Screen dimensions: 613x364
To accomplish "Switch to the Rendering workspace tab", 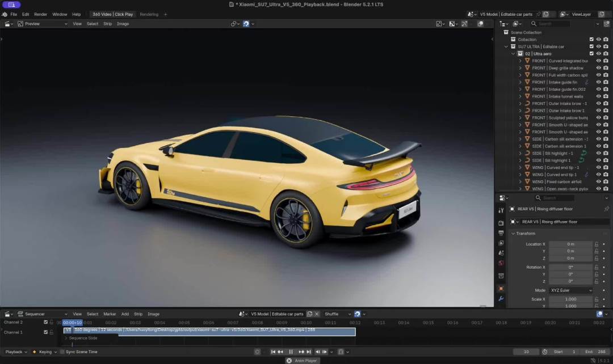I will click(x=149, y=14).
